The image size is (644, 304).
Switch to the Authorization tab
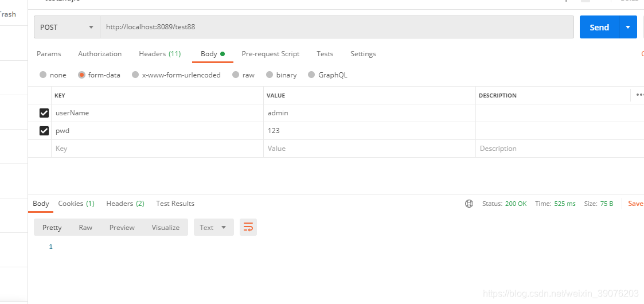click(100, 54)
